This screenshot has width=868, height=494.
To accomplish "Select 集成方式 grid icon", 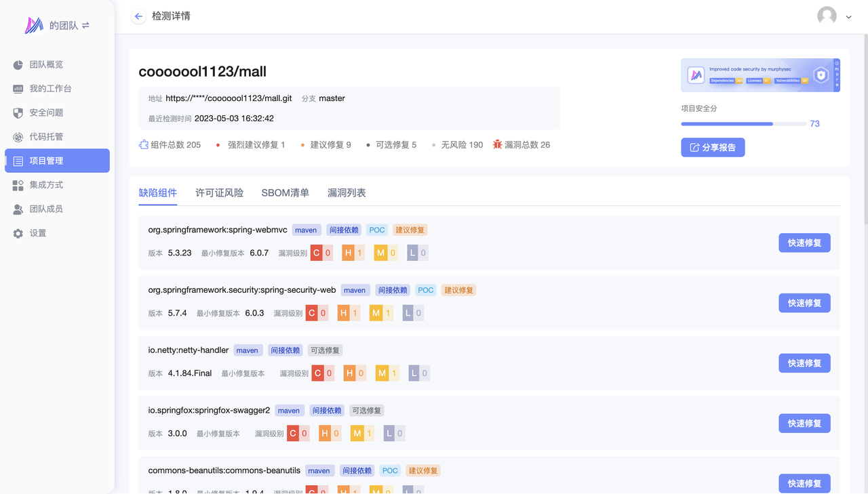I will click(18, 185).
